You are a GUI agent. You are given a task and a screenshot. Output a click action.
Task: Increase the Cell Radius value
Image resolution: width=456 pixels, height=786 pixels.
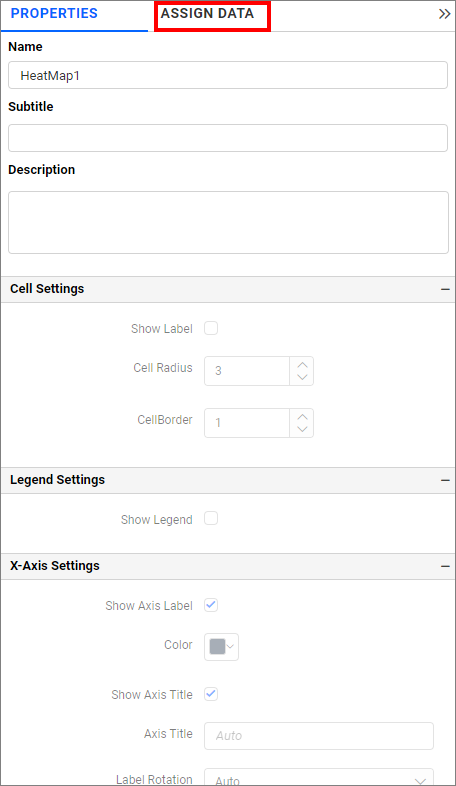click(302, 364)
